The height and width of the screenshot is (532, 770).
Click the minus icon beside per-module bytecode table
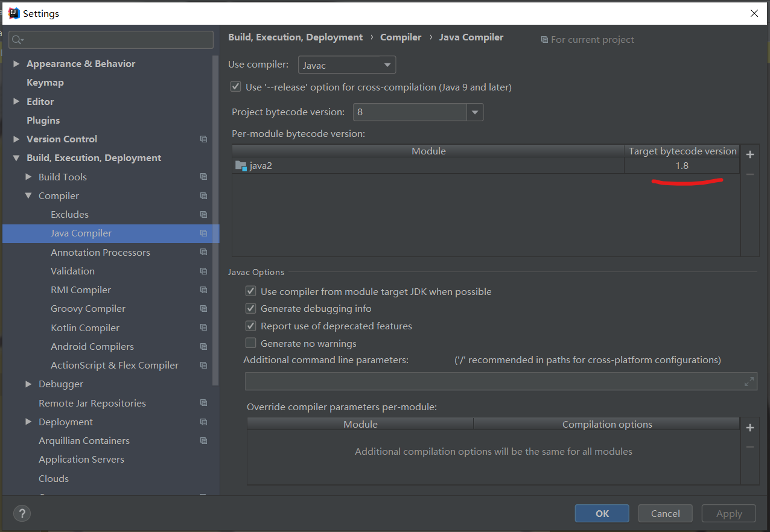tap(750, 174)
